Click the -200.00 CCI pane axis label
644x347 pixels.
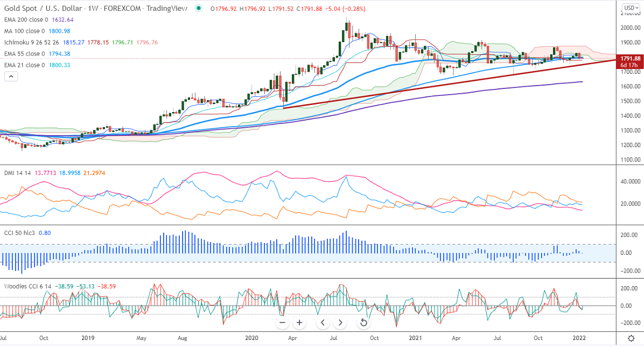coord(631,270)
